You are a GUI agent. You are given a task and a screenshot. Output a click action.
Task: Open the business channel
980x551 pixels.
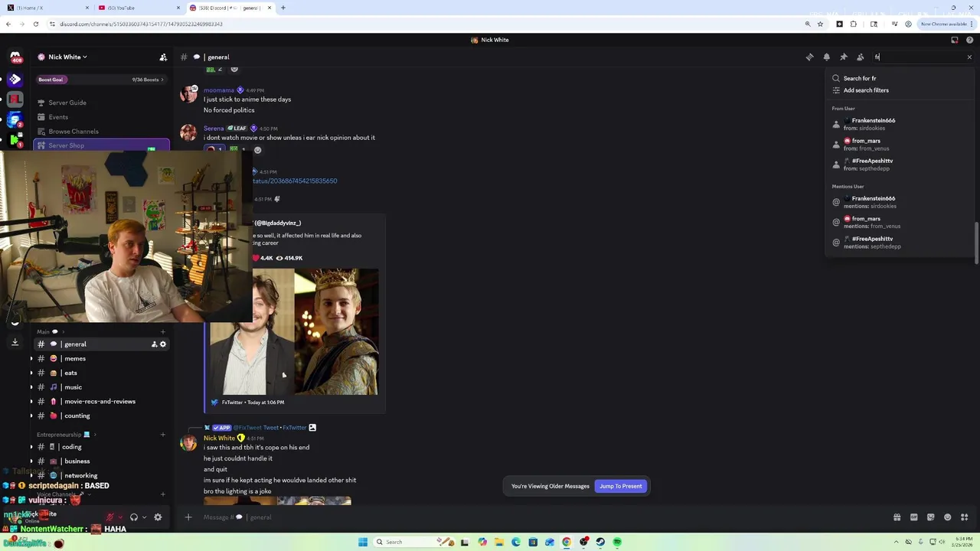(101, 461)
